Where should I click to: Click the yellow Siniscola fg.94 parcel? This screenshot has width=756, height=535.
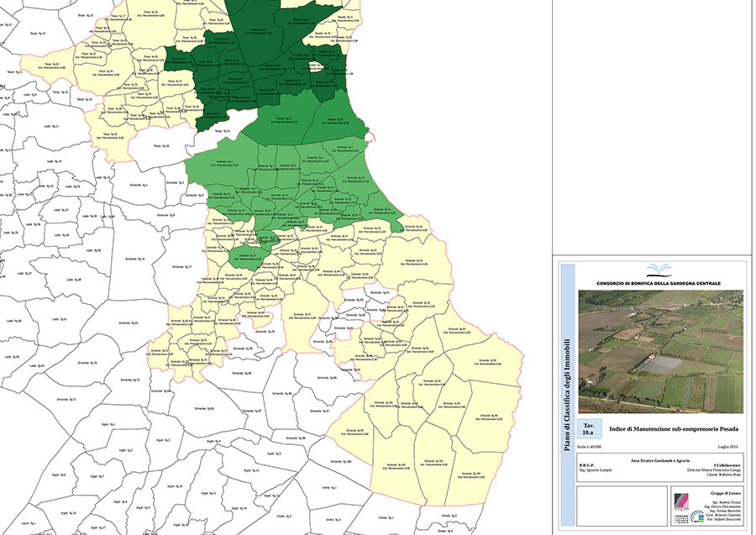[487, 361]
